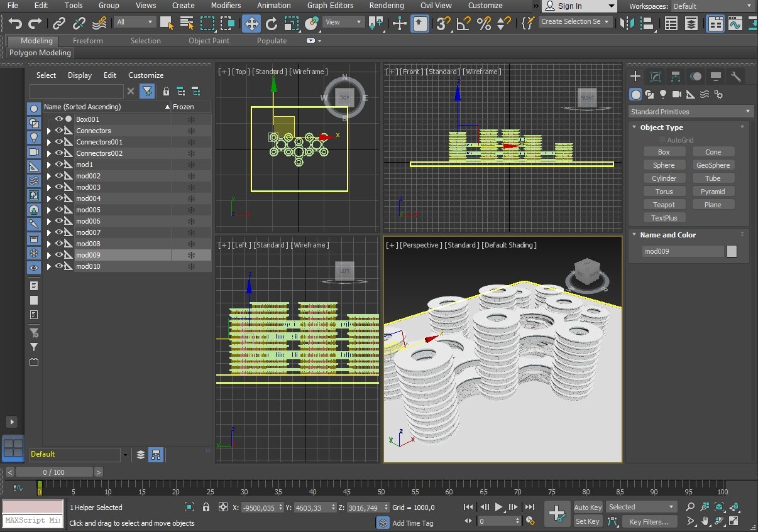The width and height of the screenshot is (758, 532).
Task: Toggle visibility eye for mod003
Action: click(58, 187)
